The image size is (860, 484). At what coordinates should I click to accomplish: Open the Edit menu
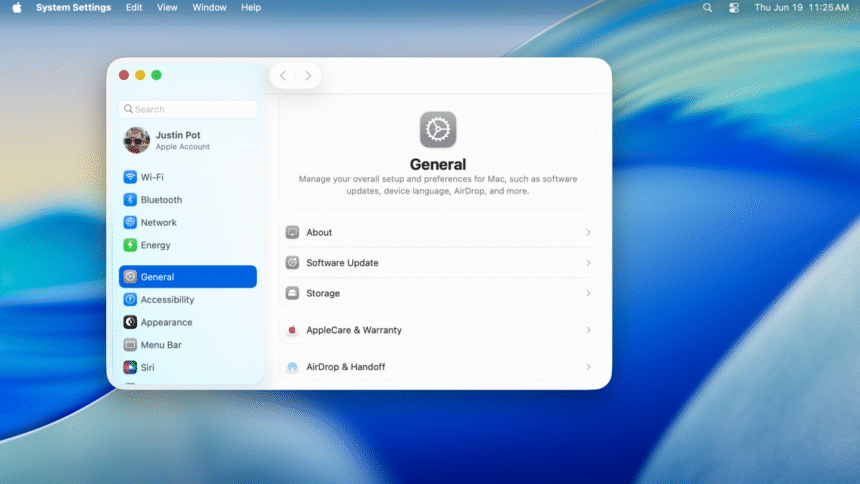tap(134, 7)
